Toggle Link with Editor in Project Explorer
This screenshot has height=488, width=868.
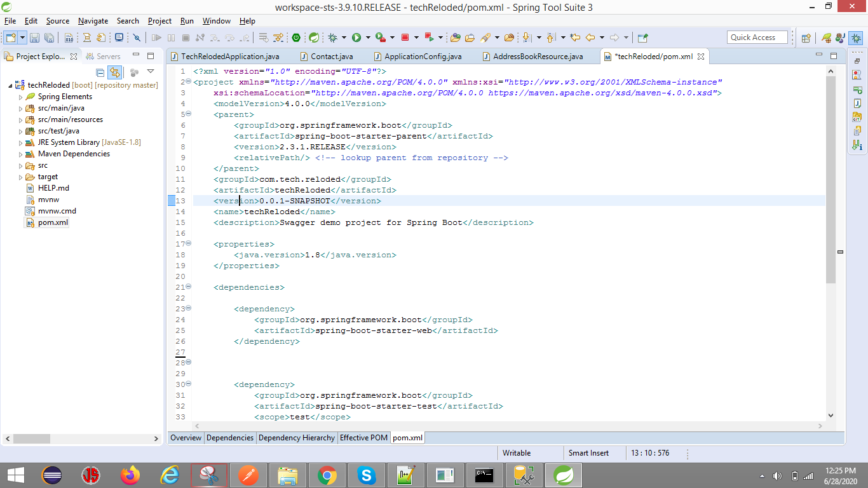coord(114,72)
